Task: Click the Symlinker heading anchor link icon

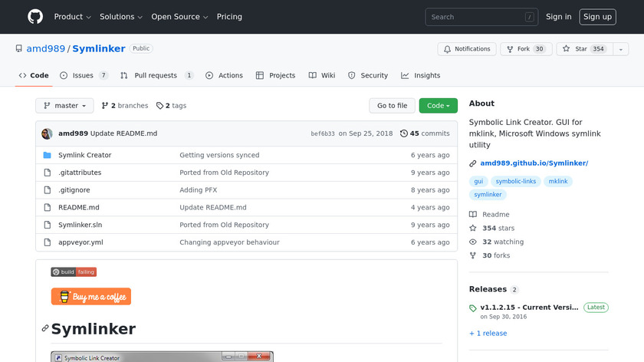Action: coord(45,329)
